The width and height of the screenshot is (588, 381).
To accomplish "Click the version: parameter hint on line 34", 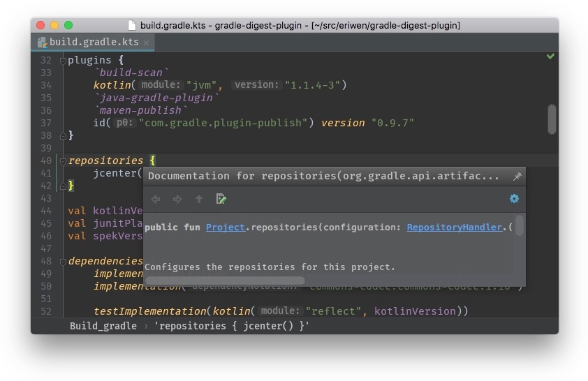I will (x=256, y=84).
